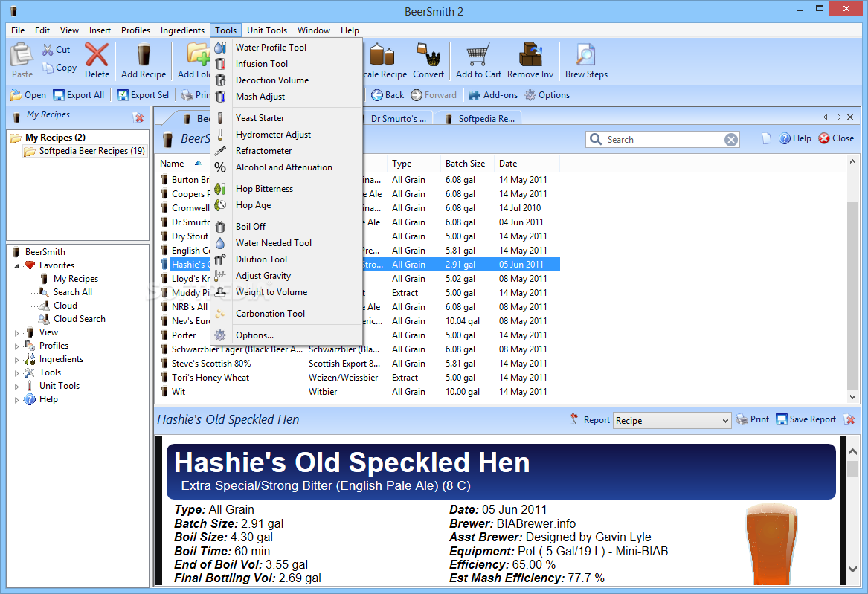Click the Add-ons toolbar button
Screen dimensions: 868x594
pos(493,95)
